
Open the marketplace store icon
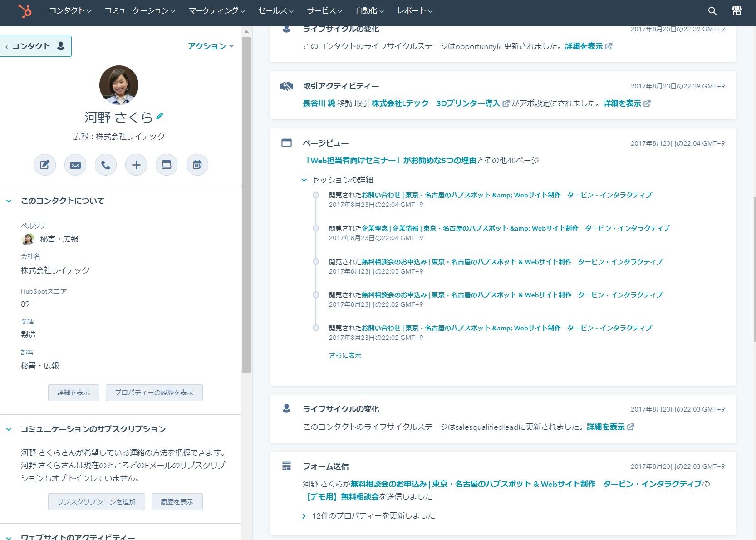737,11
